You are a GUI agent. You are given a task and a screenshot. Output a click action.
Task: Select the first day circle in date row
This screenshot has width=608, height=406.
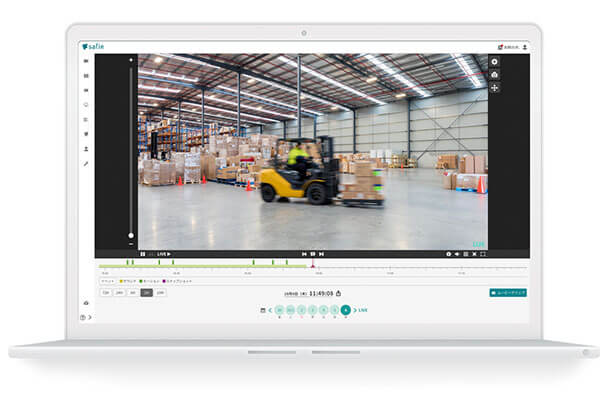pyautogui.click(x=279, y=311)
